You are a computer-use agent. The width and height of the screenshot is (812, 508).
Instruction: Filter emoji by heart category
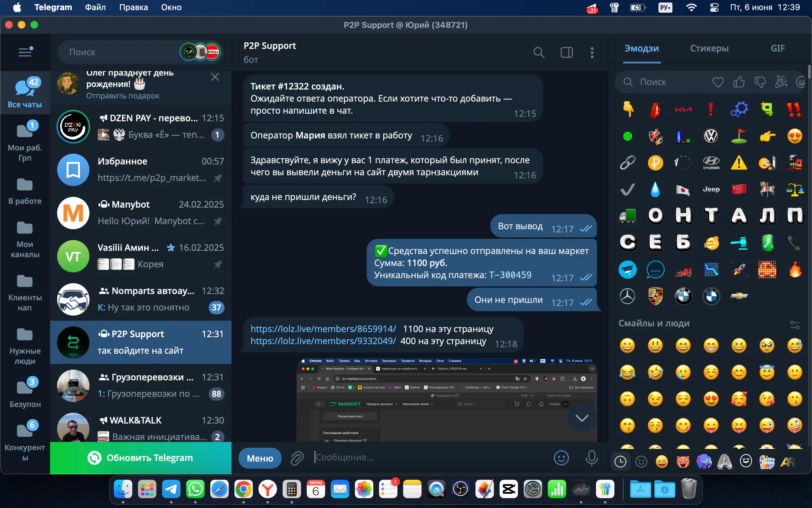pyautogui.click(x=718, y=82)
